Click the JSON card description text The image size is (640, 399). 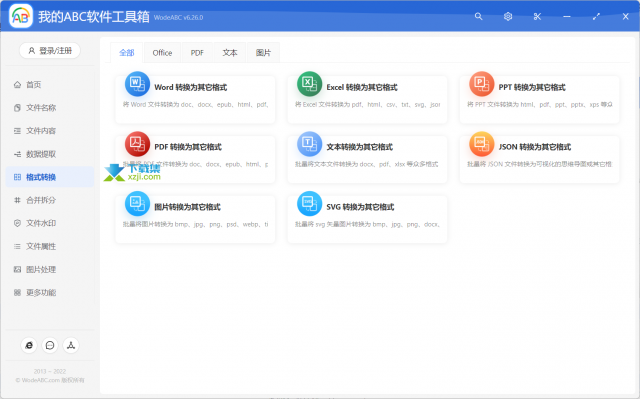coord(540,164)
